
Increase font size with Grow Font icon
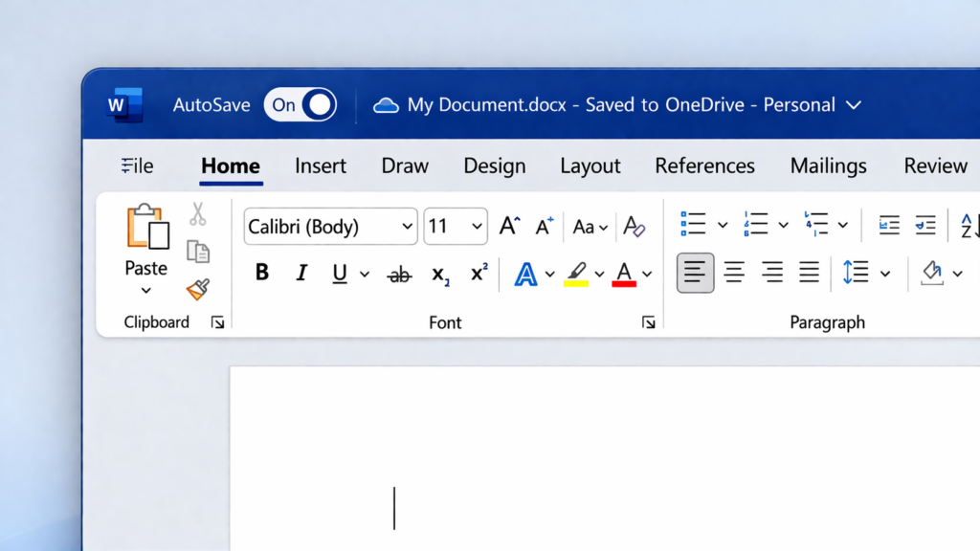pyautogui.click(x=509, y=226)
